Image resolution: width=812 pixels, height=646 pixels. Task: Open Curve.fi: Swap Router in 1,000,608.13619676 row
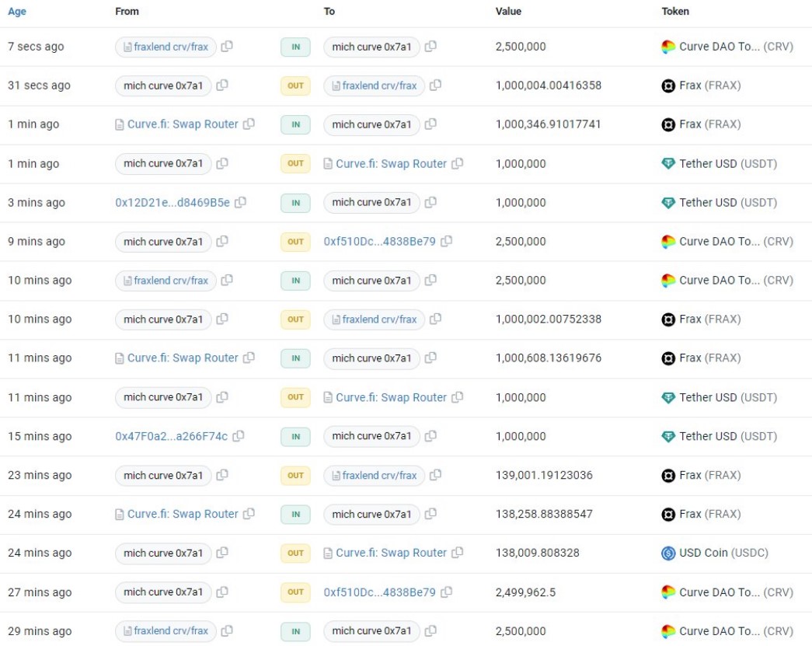point(183,358)
